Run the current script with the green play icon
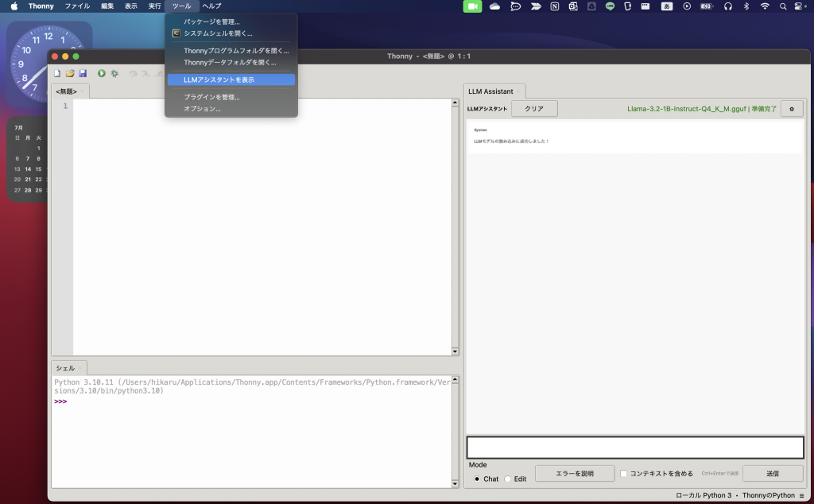This screenshot has height=504, width=814. point(102,74)
